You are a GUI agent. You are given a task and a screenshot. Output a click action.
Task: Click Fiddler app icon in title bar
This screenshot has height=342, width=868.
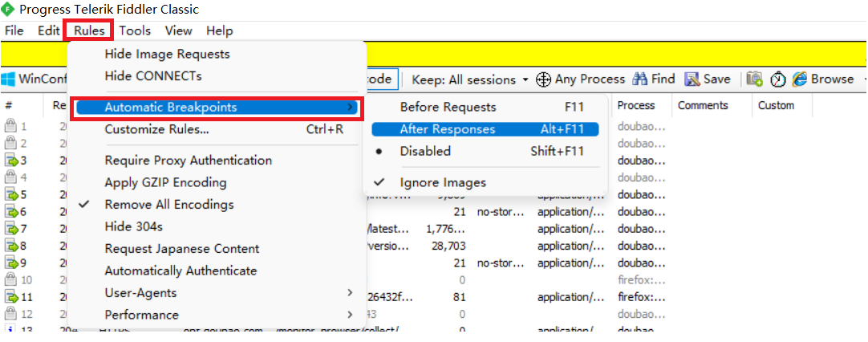point(8,9)
